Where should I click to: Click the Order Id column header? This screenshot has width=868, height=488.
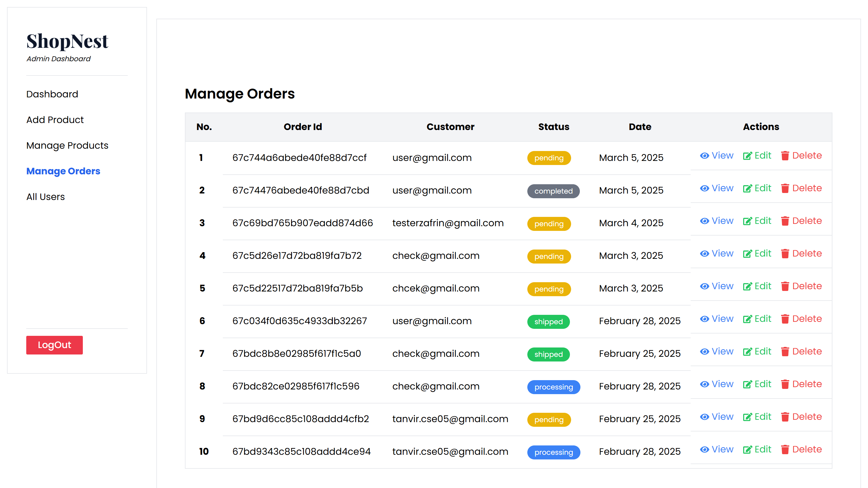point(302,127)
